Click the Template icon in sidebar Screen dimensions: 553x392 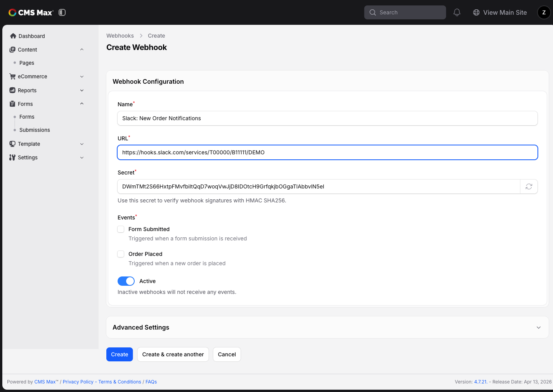point(12,144)
